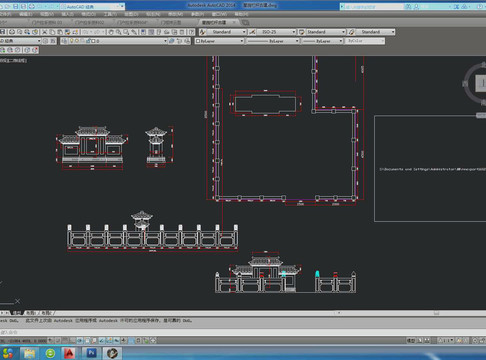
Task: Toggle the MODEL space button in status bar
Action: tap(411, 340)
